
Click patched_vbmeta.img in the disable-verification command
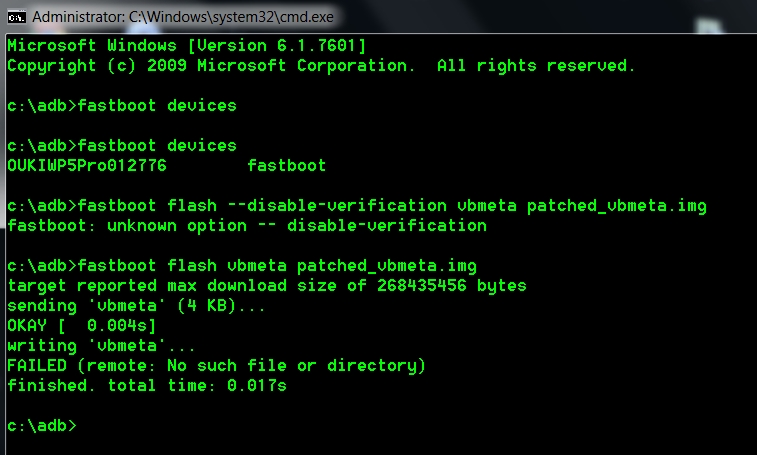tap(617, 206)
